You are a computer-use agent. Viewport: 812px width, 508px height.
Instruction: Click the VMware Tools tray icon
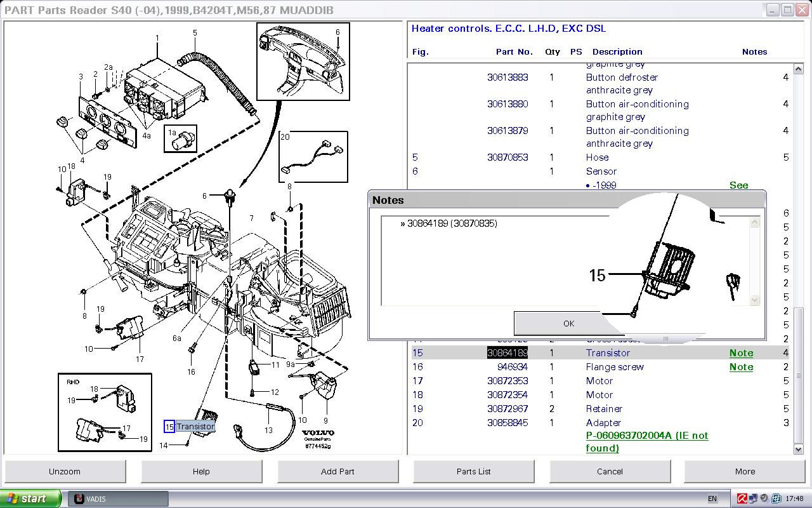[x=776, y=498]
